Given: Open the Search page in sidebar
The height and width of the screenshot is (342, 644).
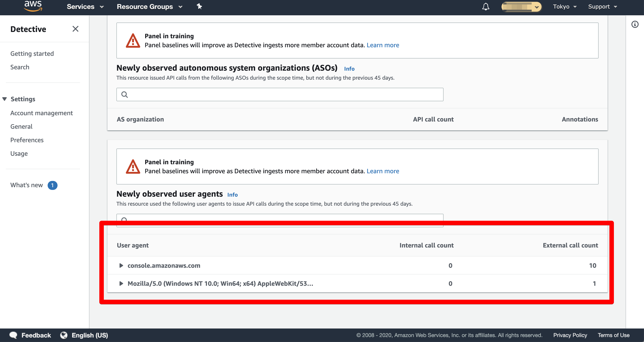Looking at the screenshot, I should pyautogui.click(x=20, y=67).
